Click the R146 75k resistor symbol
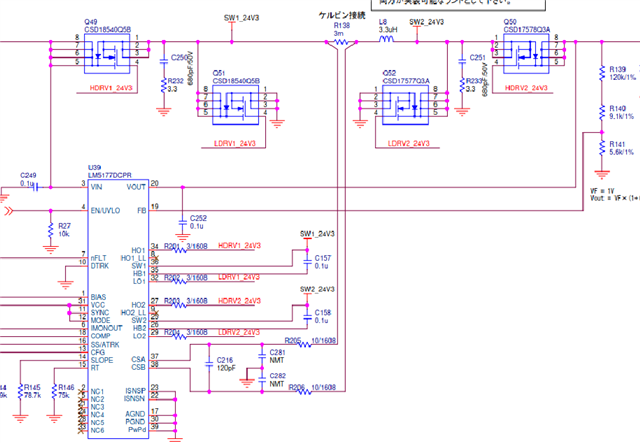Image resolution: width=640 pixels, height=443 pixels. coord(54,392)
